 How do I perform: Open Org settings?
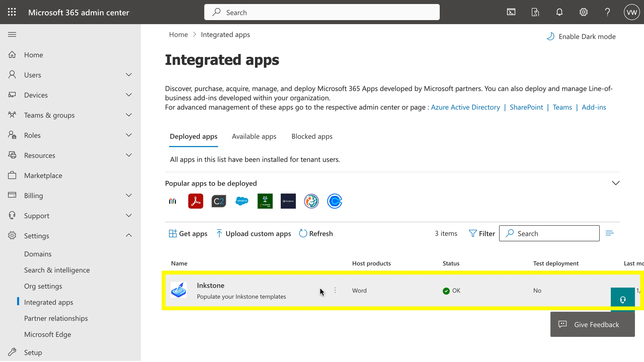coord(43,286)
